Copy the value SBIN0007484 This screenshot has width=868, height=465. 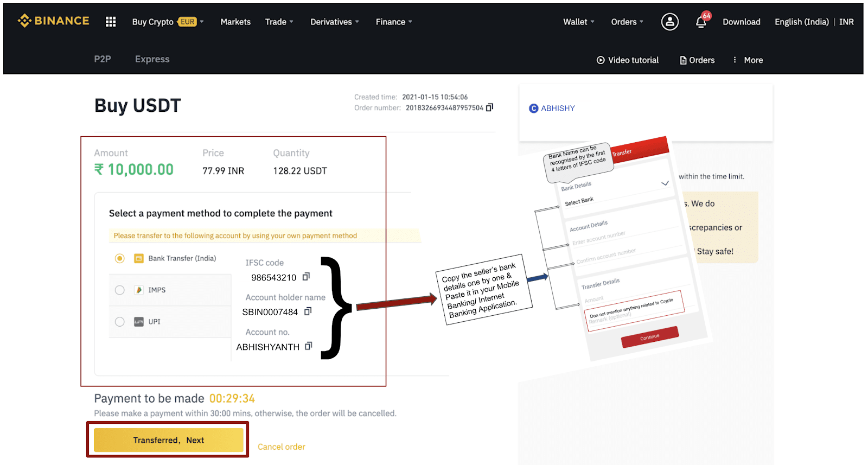click(308, 311)
